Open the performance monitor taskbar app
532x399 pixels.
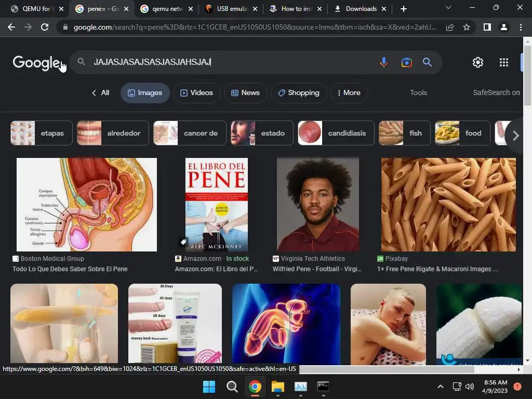tap(301, 387)
